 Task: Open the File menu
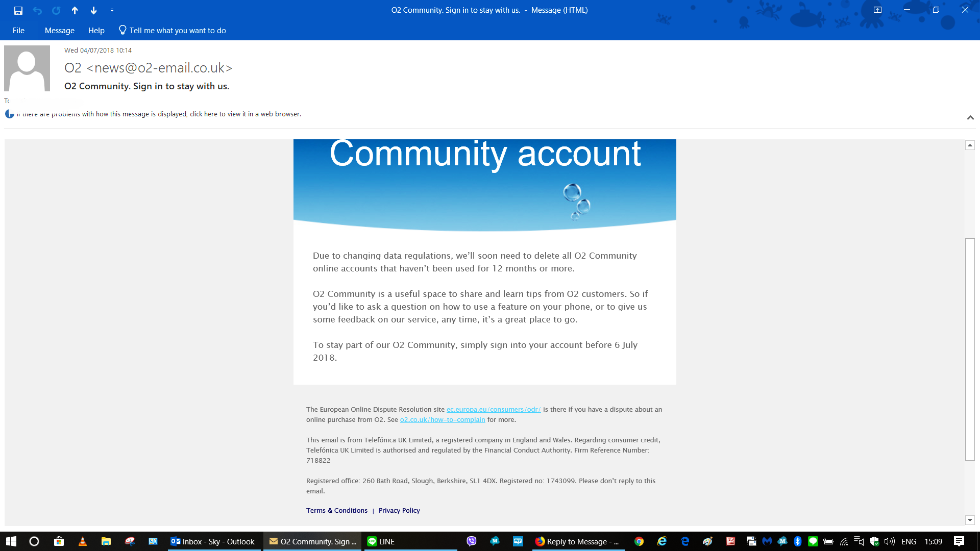(x=18, y=31)
